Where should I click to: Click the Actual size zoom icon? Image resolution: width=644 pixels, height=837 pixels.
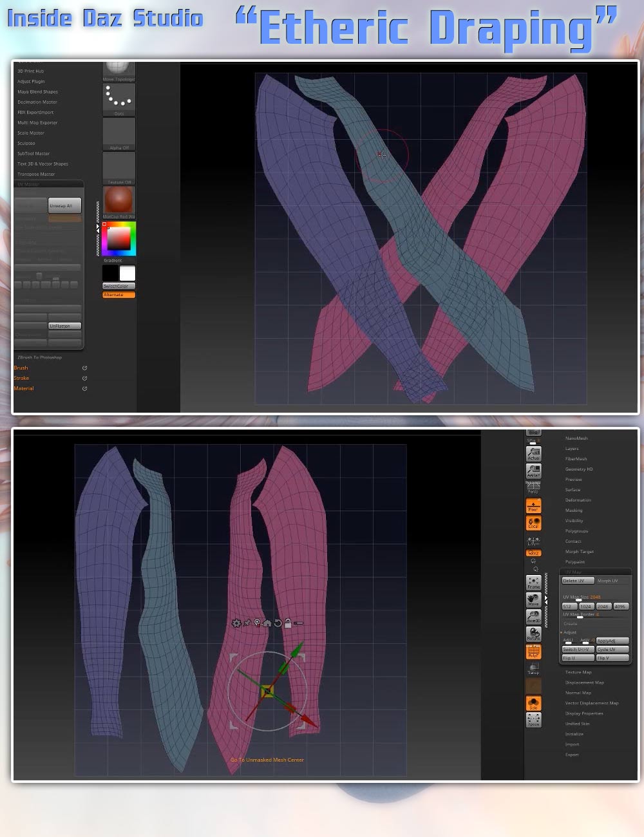click(534, 453)
